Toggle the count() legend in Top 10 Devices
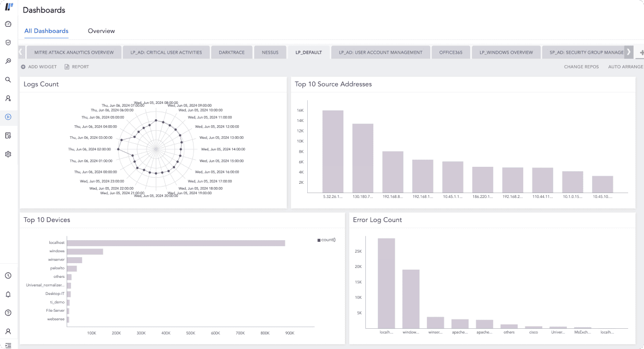Image resolution: width=644 pixels, height=349 pixels. tap(326, 240)
